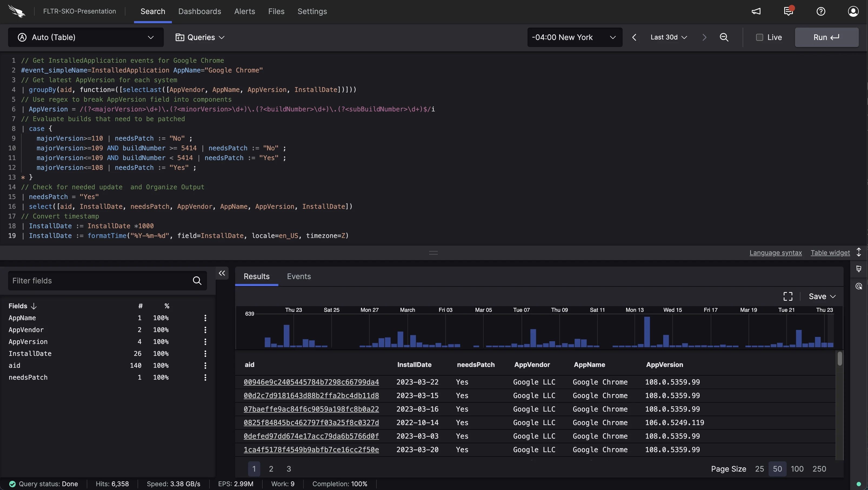The height and width of the screenshot is (490, 868).
Task: Click the Run button
Action: [827, 37]
